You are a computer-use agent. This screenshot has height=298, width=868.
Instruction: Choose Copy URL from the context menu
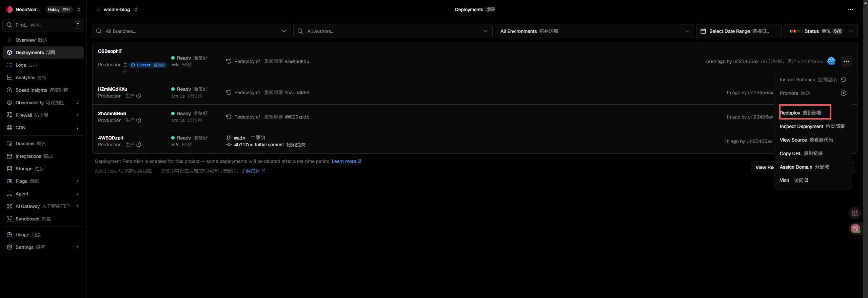click(x=813, y=153)
